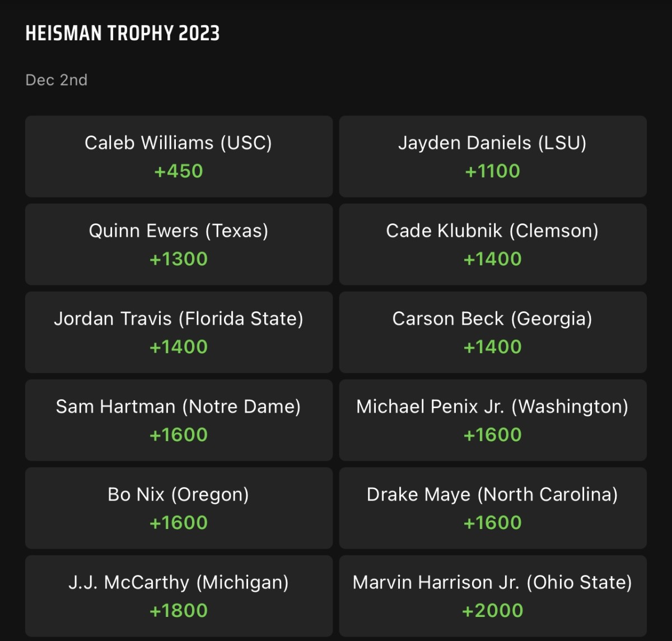
Task: Click Sam Hartman (Notre Dame) option
Action: tap(179, 420)
